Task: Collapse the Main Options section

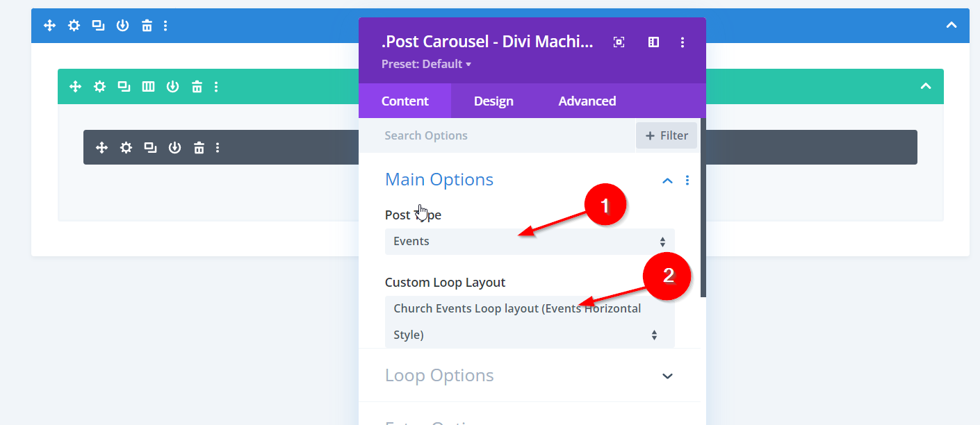Action: pyautogui.click(x=667, y=181)
